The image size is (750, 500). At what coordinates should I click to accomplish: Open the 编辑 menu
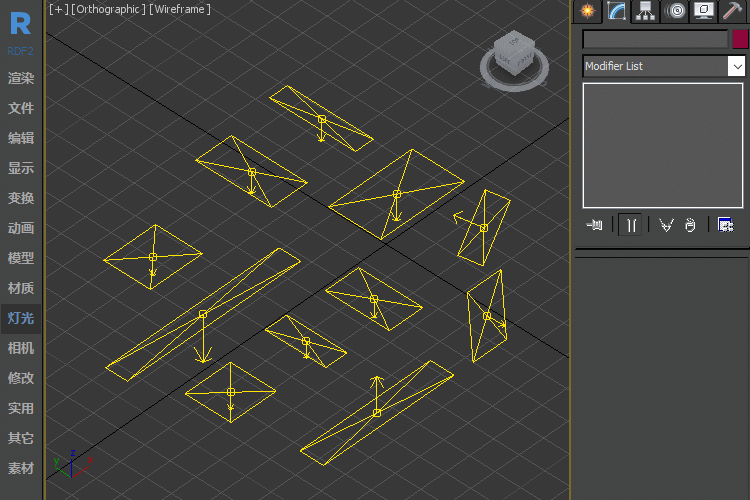point(21,138)
